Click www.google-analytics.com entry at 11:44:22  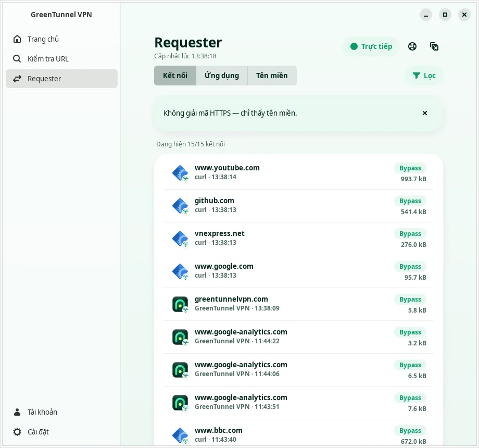(x=298, y=337)
